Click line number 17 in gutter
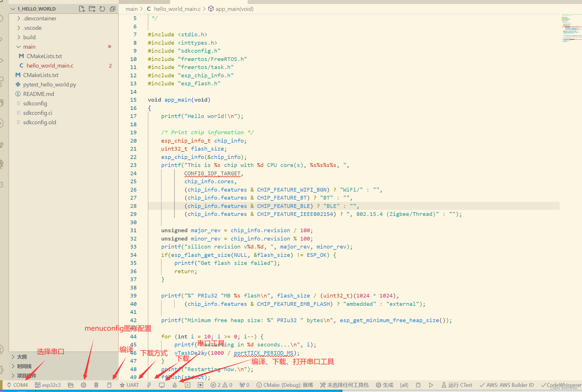 tap(133, 116)
